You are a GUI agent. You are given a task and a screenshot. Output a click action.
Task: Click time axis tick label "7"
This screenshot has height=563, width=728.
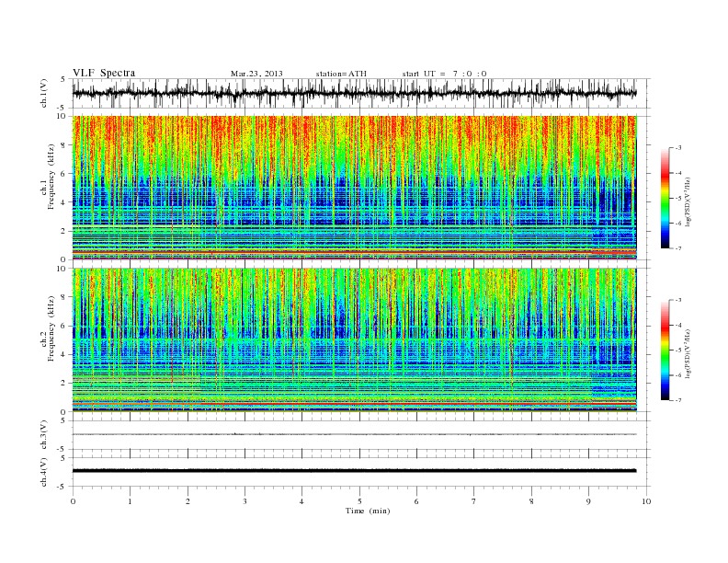474,501
